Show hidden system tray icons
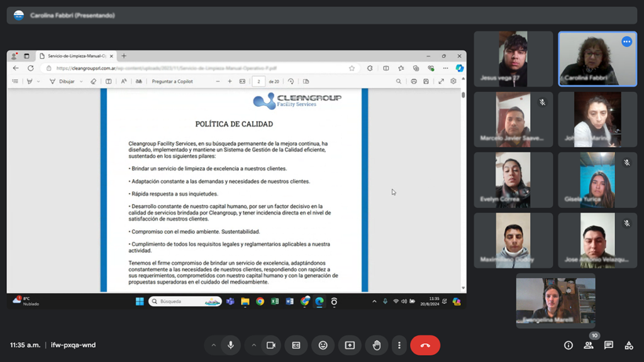 tap(374, 301)
